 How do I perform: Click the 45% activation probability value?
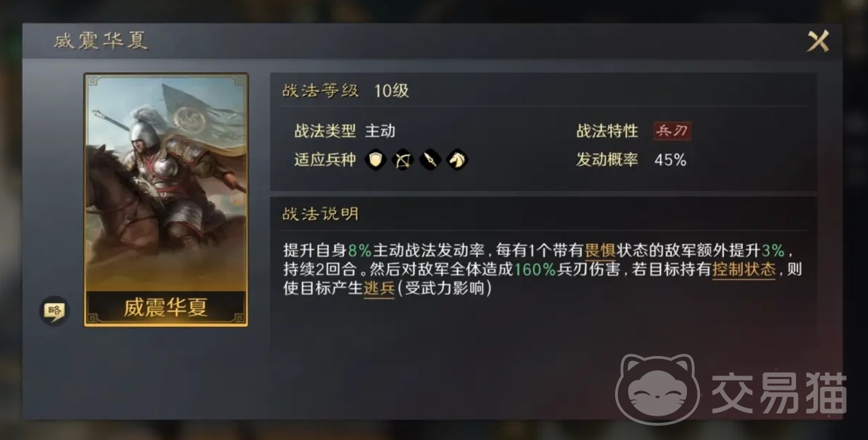[x=670, y=160]
